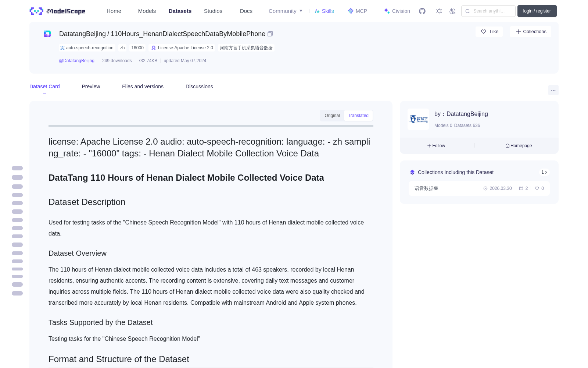Switch site language with the translate icon

pyautogui.click(x=452, y=11)
